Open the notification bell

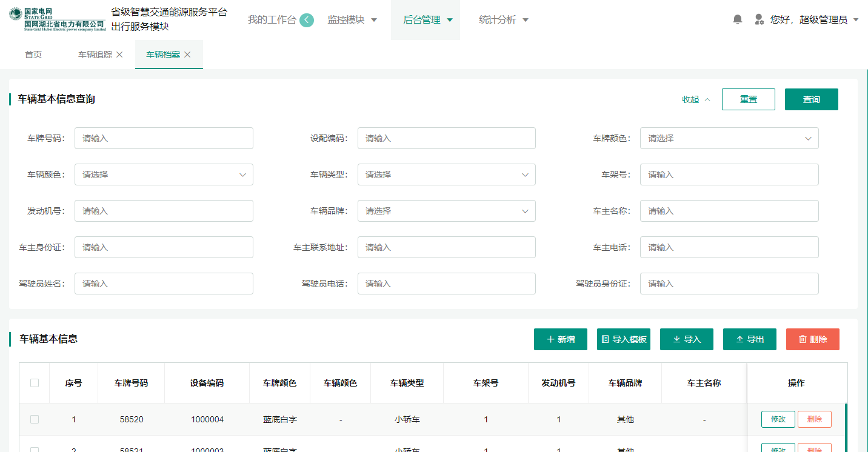click(738, 19)
